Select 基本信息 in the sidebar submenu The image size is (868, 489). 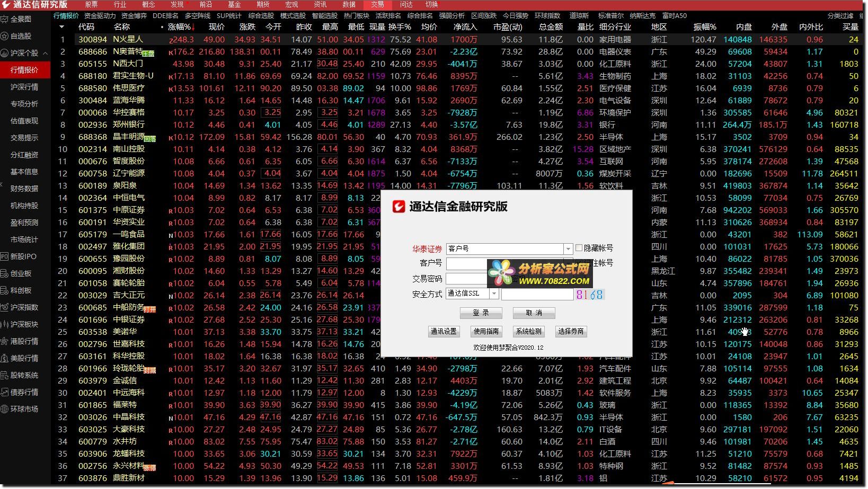24,172
